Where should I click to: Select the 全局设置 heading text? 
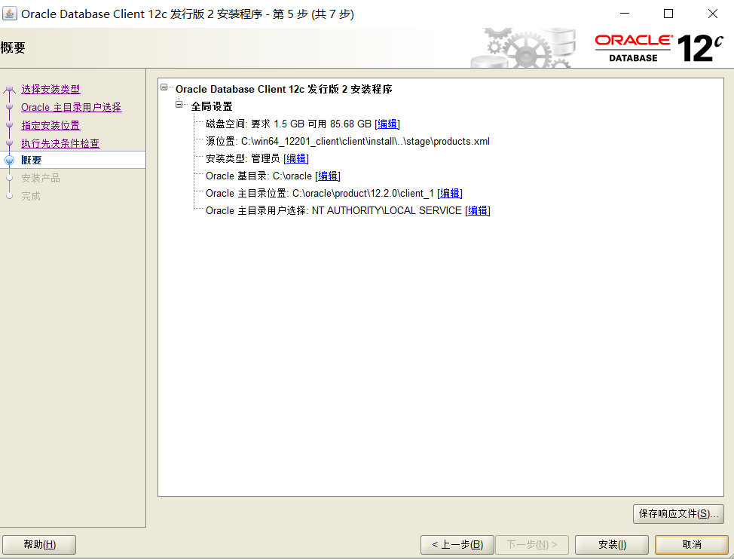click(x=212, y=106)
